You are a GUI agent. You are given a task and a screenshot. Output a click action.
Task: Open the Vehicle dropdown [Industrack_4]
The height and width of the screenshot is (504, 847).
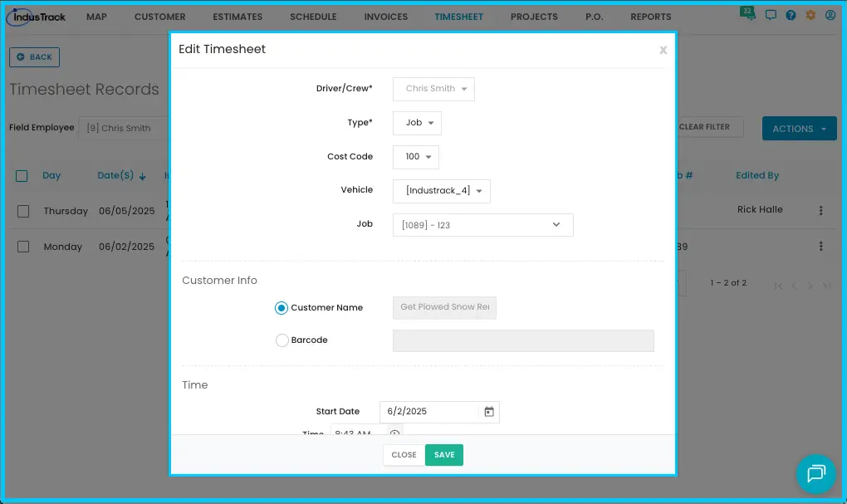(x=441, y=191)
